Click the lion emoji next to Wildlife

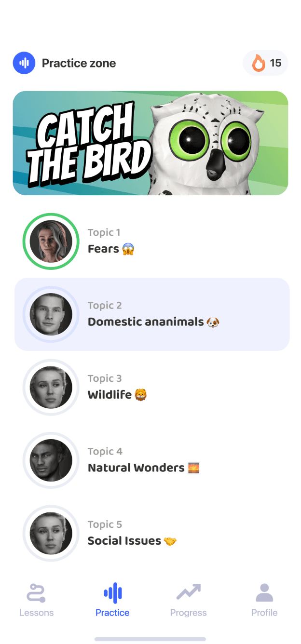(141, 395)
